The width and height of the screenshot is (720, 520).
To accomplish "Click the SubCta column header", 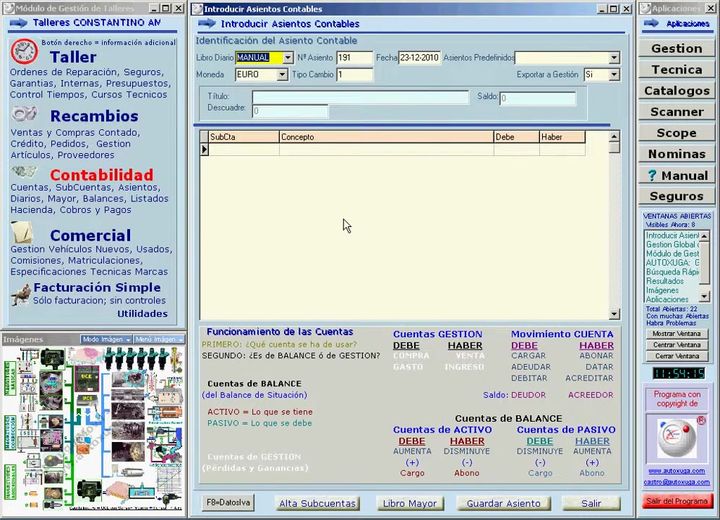I will [x=244, y=137].
